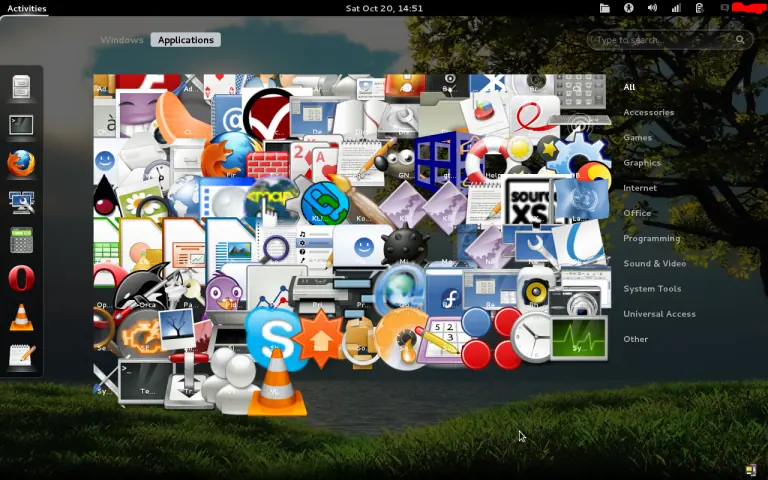Click the Activities button in top bar
The height and width of the screenshot is (480, 768).
(x=27, y=8)
